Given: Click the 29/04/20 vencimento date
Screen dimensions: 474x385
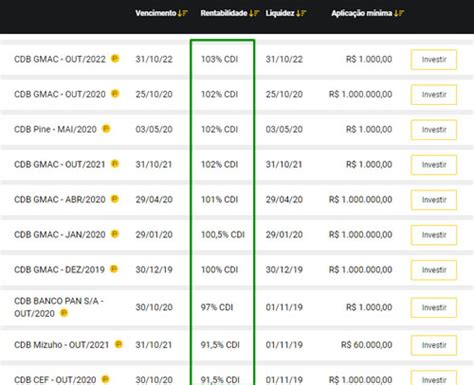Looking at the screenshot, I should pyautogui.click(x=154, y=200).
